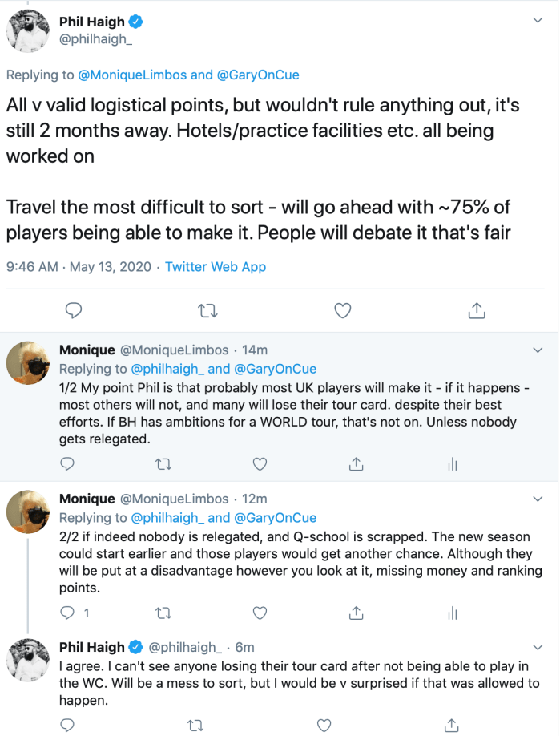Reply to Phil Haigh's main tweet
560x736 pixels.
[x=73, y=309]
